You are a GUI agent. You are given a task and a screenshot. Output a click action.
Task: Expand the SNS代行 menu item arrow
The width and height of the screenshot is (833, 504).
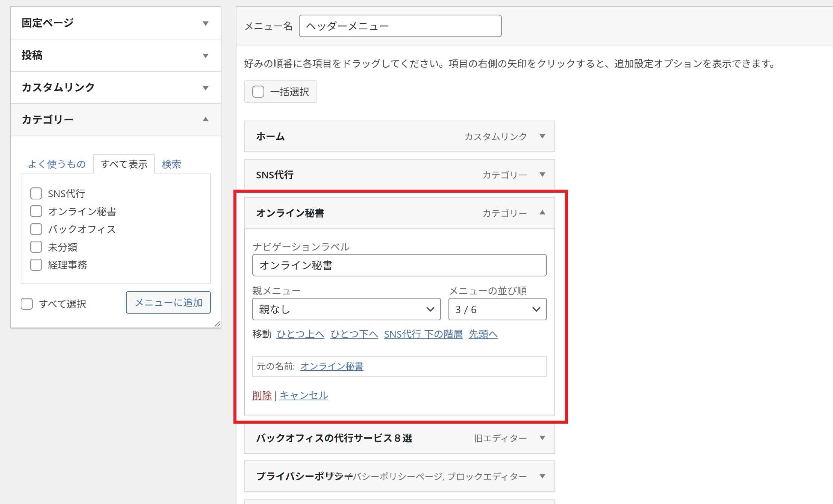(542, 175)
